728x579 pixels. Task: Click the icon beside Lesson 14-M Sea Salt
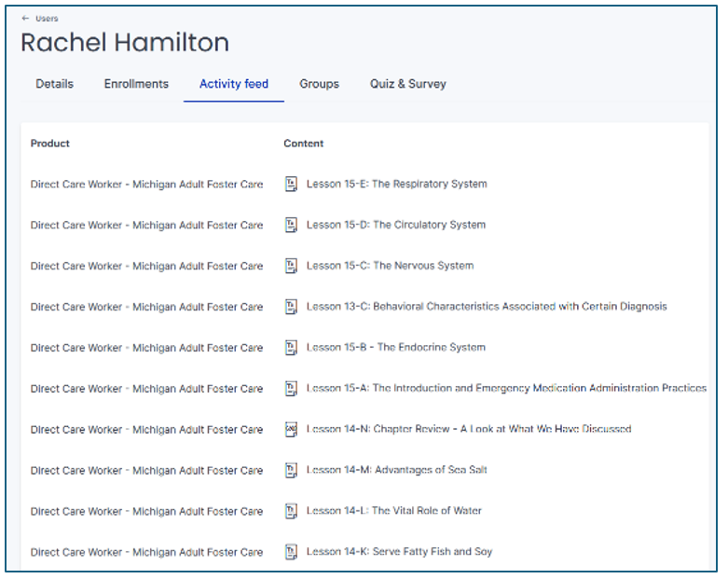click(291, 471)
